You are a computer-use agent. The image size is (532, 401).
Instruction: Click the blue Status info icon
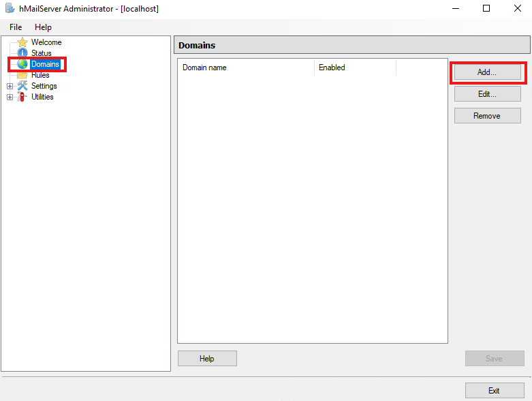coord(22,53)
